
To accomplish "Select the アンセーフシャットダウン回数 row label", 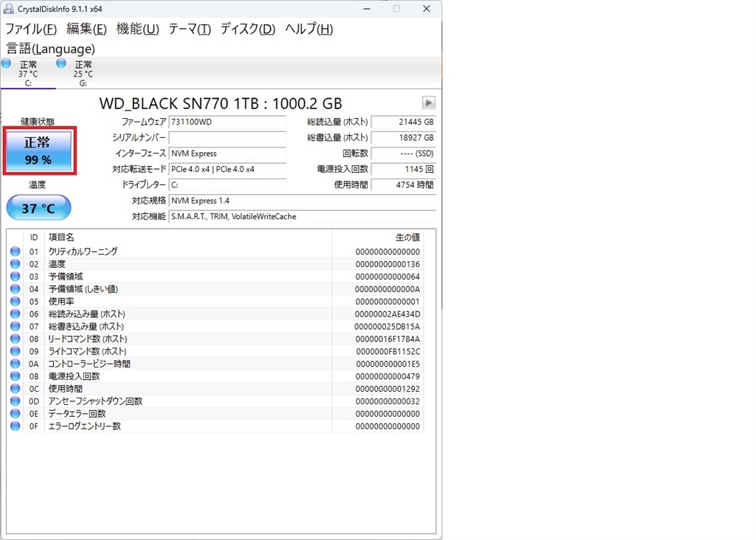I will pos(95,401).
